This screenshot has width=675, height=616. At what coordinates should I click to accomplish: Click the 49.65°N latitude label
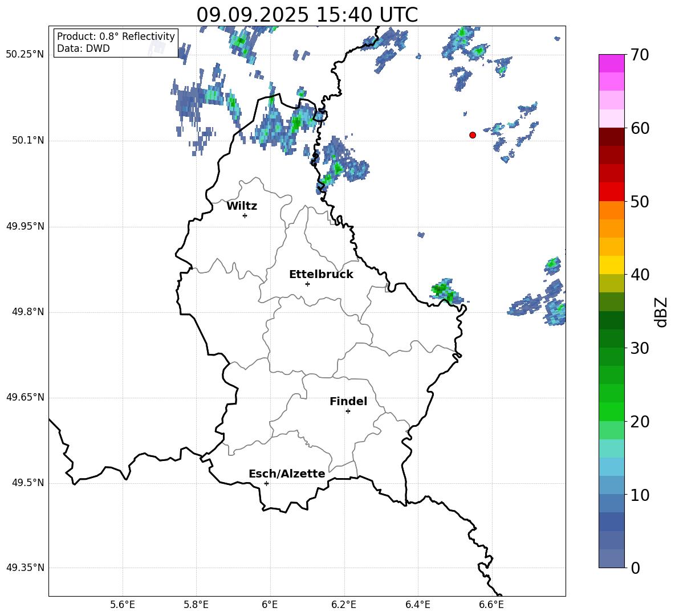25,397
